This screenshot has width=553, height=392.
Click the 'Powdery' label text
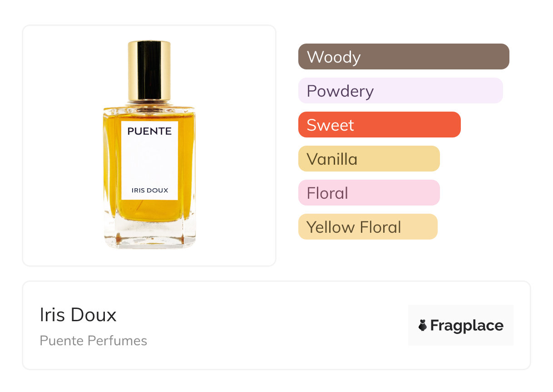coord(340,91)
